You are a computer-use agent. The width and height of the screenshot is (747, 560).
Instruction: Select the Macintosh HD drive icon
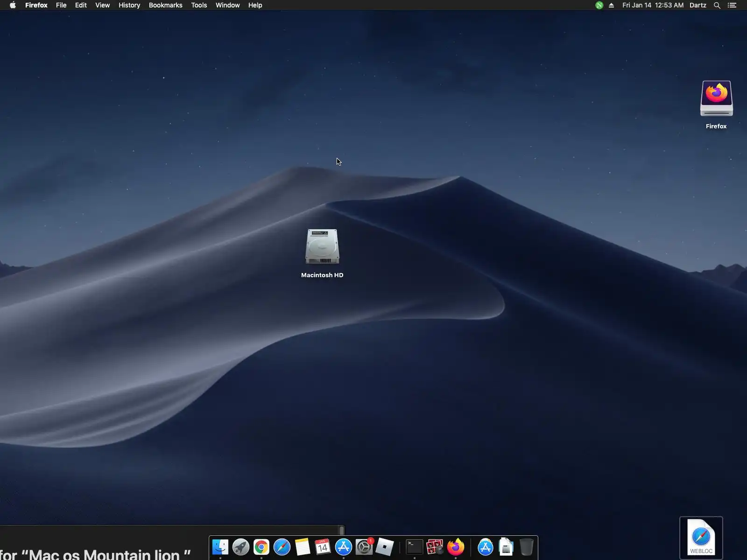[x=322, y=246]
